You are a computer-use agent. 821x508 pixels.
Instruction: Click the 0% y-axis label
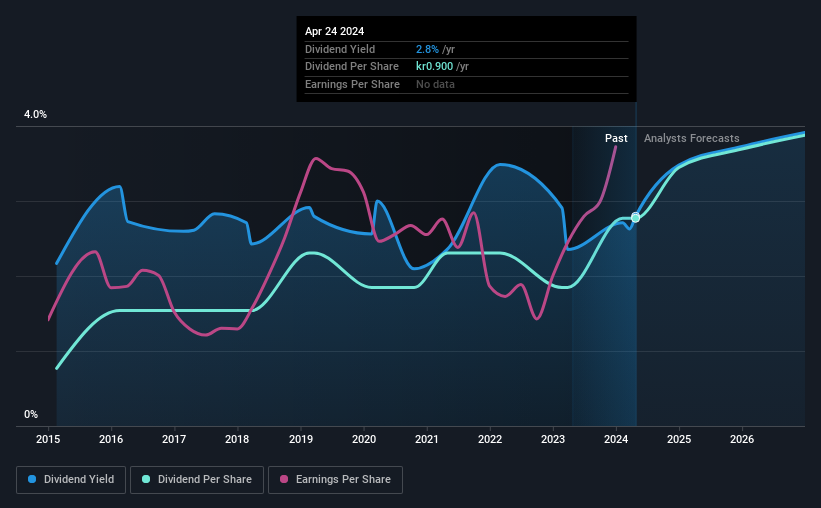point(31,414)
